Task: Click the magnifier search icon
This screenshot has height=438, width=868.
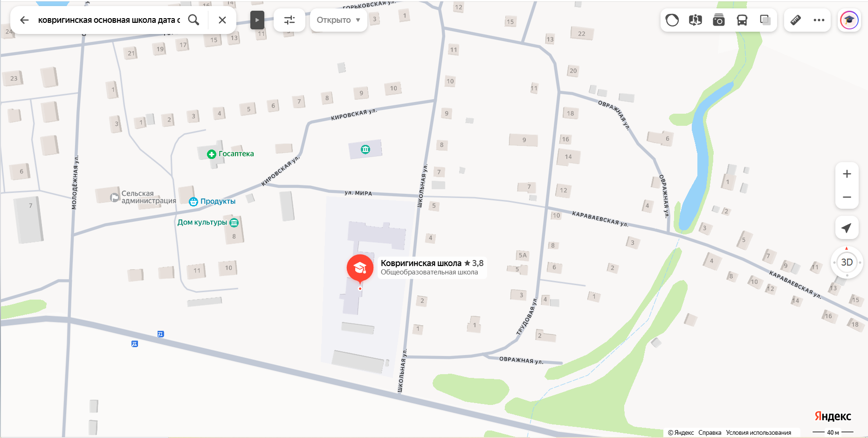Action: click(193, 20)
